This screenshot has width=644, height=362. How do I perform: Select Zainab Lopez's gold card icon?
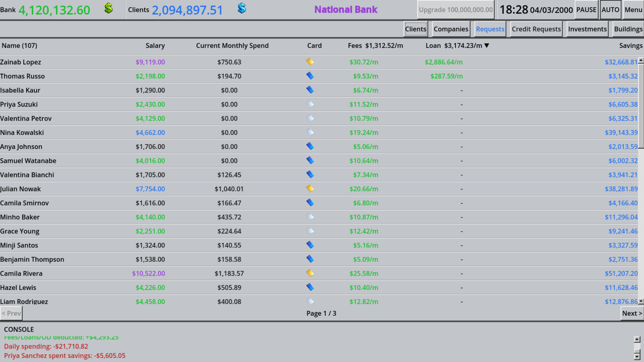[x=310, y=62]
